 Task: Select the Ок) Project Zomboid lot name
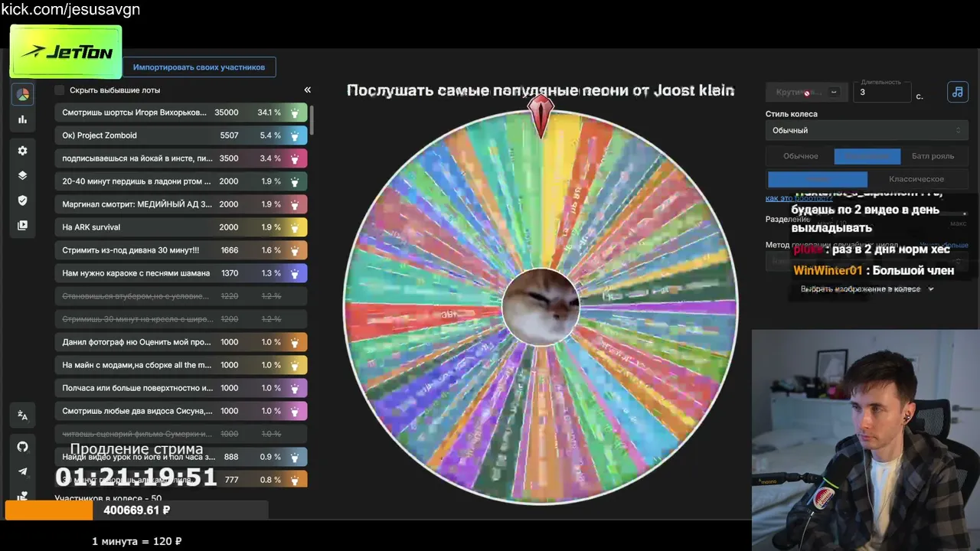click(100, 135)
